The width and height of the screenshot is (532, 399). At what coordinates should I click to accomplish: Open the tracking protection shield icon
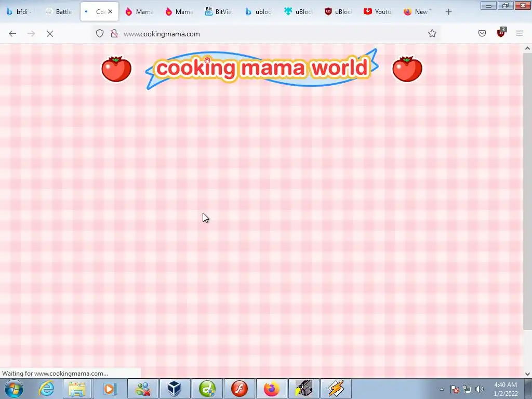(99, 33)
